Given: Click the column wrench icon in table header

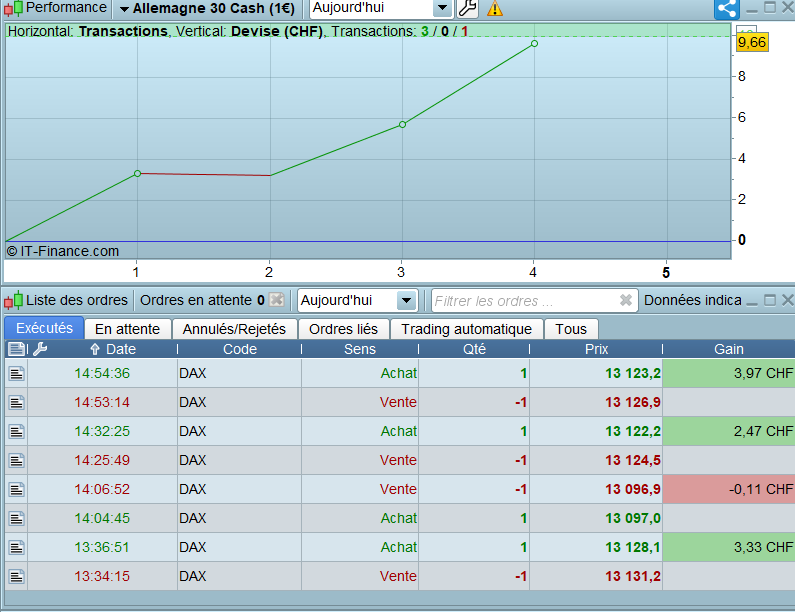Looking at the screenshot, I should point(40,349).
